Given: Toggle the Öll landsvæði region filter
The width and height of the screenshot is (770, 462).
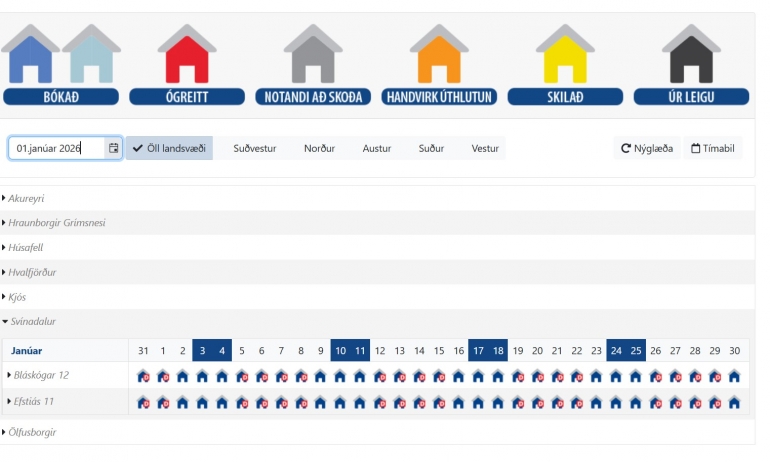Looking at the screenshot, I should tap(169, 148).
